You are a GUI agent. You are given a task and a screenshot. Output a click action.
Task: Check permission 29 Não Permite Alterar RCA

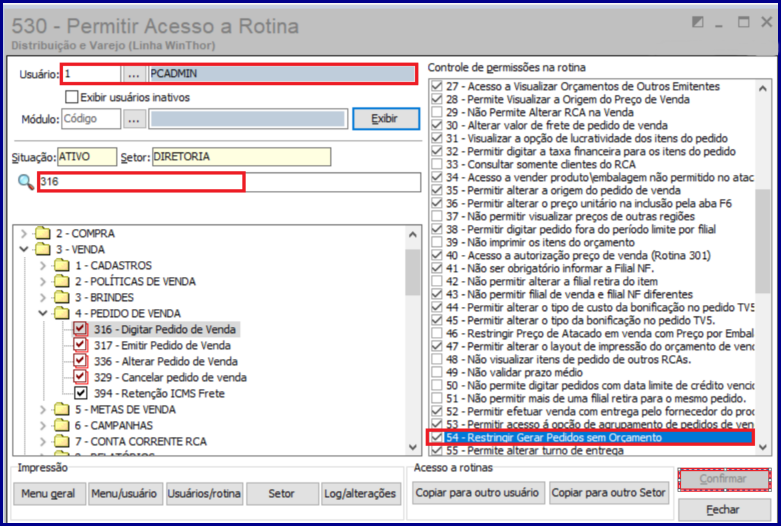[437, 112]
